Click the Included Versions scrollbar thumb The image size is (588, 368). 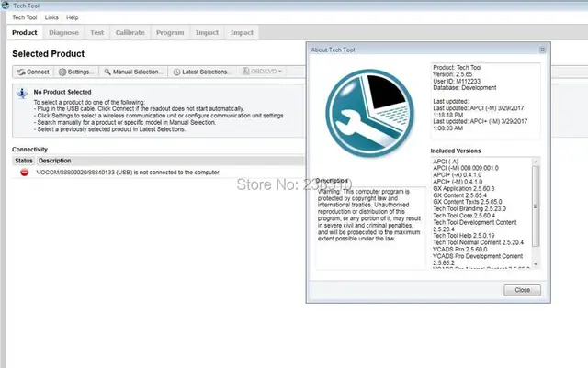(x=536, y=206)
